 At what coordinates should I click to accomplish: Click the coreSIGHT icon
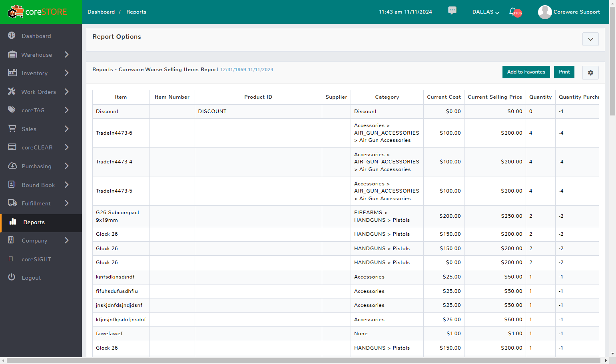pos(11,259)
